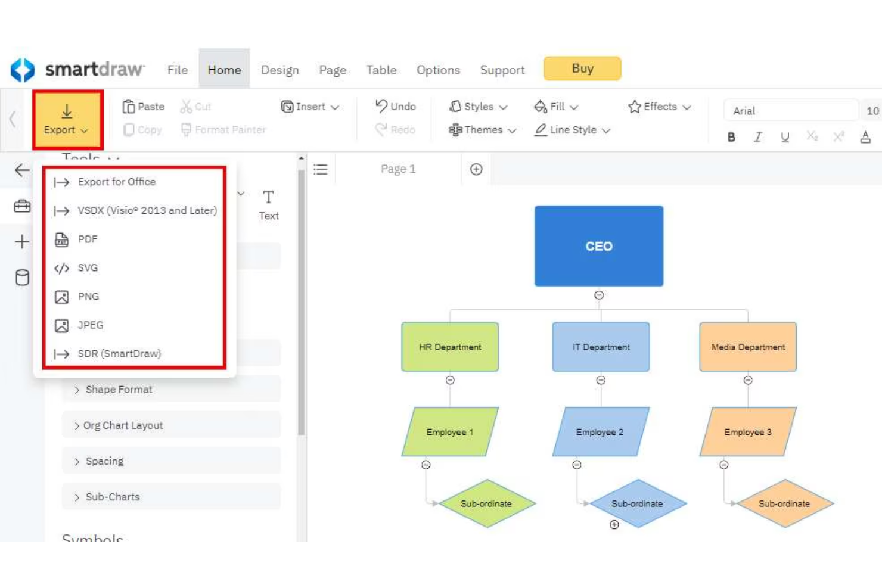
Task: Click the SmartDraw logo
Action: (x=77, y=70)
